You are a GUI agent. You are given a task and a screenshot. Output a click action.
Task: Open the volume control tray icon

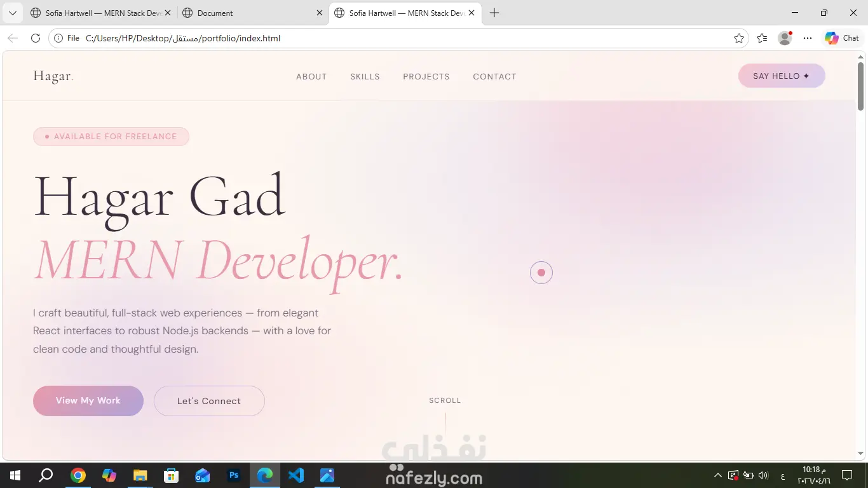coord(764,475)
